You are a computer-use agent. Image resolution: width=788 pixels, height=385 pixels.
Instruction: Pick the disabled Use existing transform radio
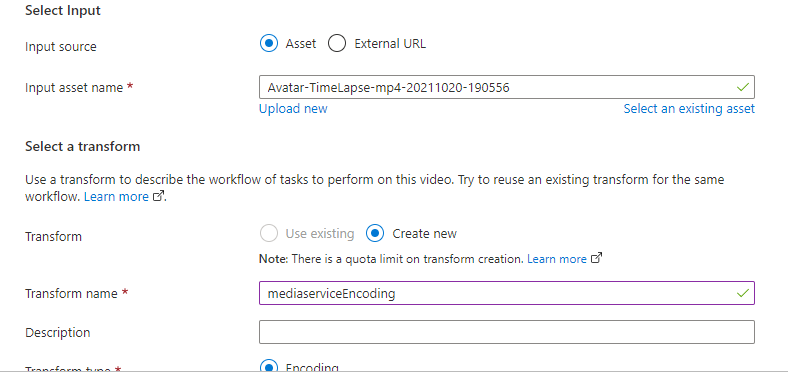click(268, 234)
